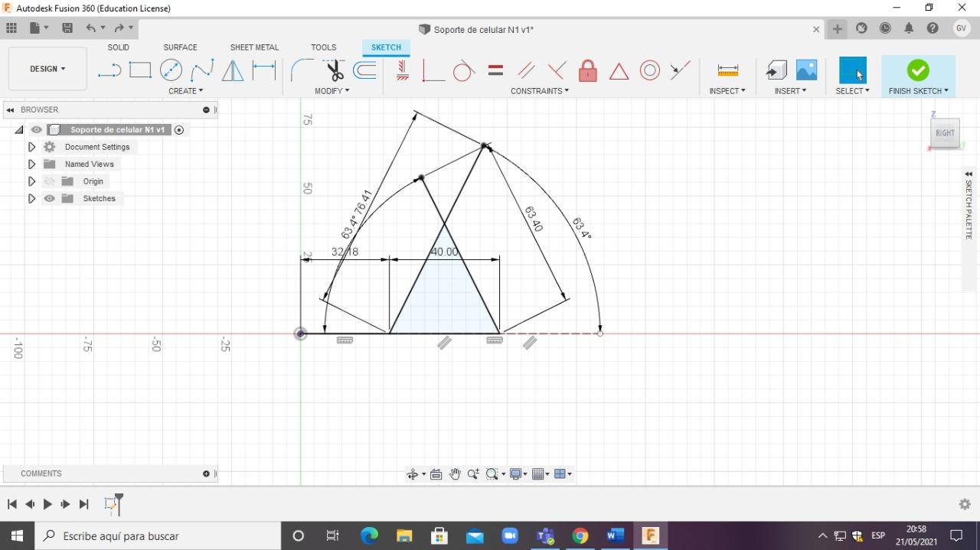Open new design tab with plus
980x550 pixels.
838,29
